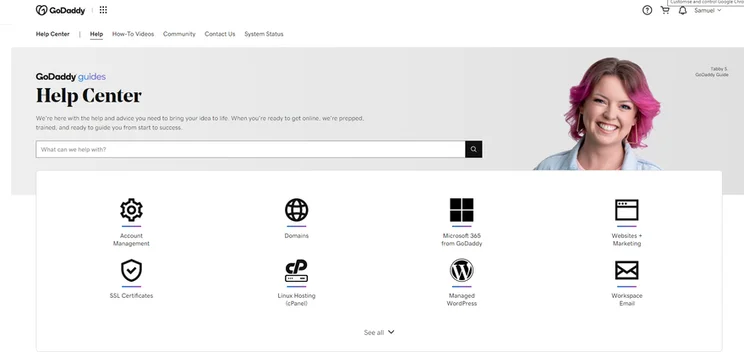
Task: Click the Workspace Email text link
Action: [627, 299]
